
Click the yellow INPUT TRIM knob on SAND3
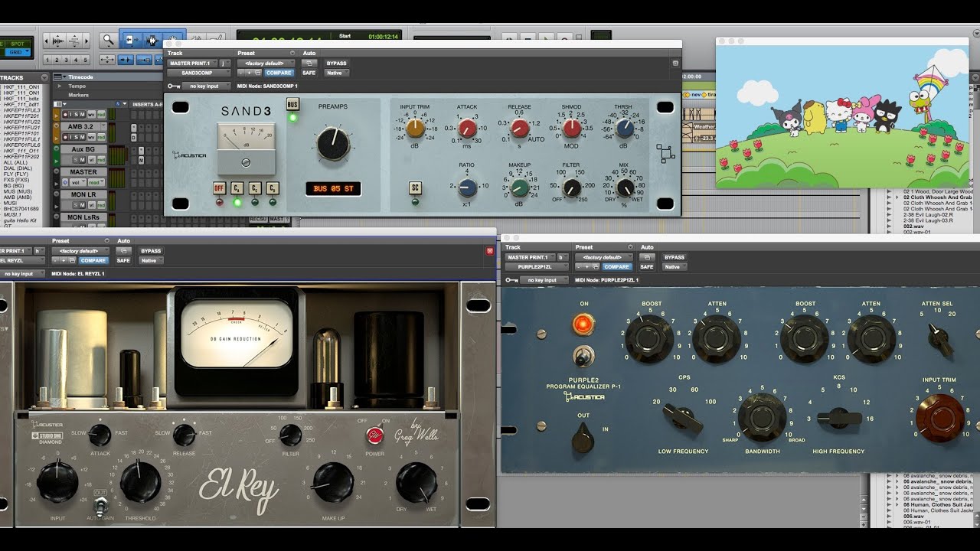[x=416, y=128]
